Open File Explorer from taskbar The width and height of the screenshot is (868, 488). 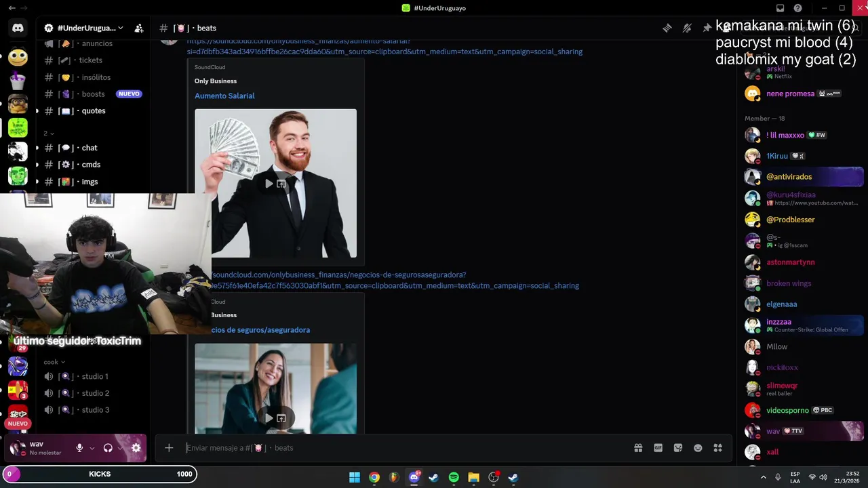[473, 477]
